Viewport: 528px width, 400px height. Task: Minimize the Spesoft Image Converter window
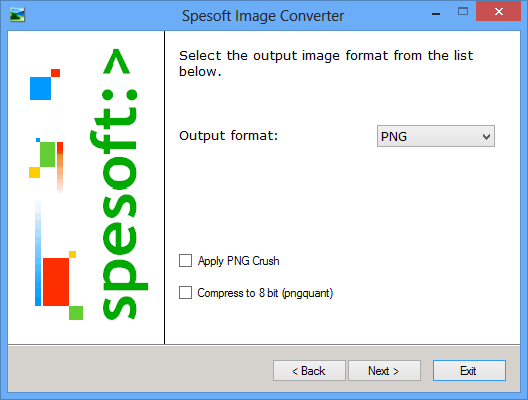coord(436,13)
